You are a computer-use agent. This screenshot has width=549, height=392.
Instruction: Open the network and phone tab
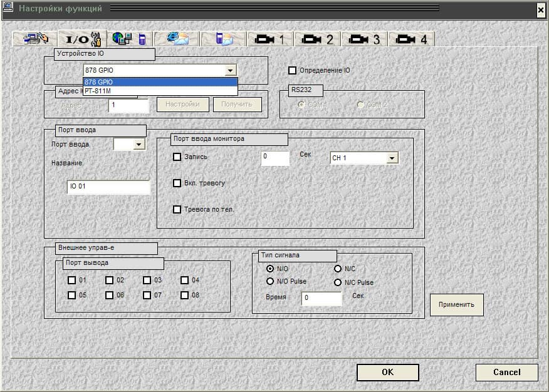click(x=129, y=39)
